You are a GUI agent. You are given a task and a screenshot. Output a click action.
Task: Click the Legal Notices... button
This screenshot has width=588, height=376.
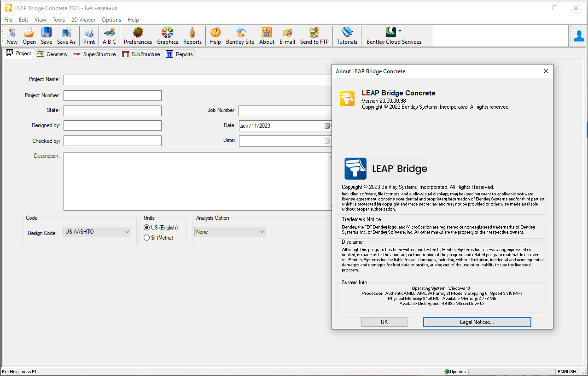pos(477,322)
